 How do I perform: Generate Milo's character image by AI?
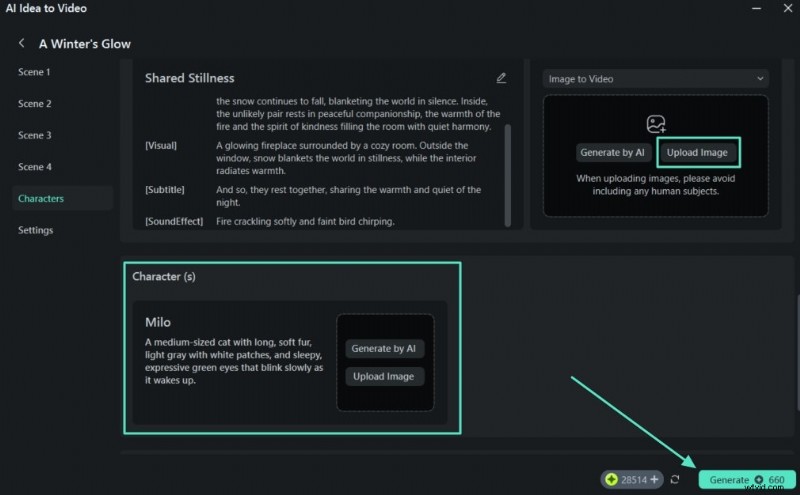[385, 349]
